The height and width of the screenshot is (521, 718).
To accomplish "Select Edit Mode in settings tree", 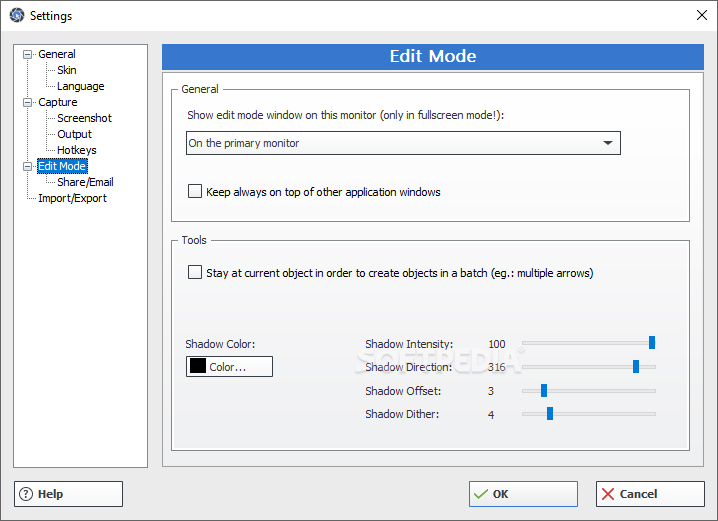I will coord(62,166).
